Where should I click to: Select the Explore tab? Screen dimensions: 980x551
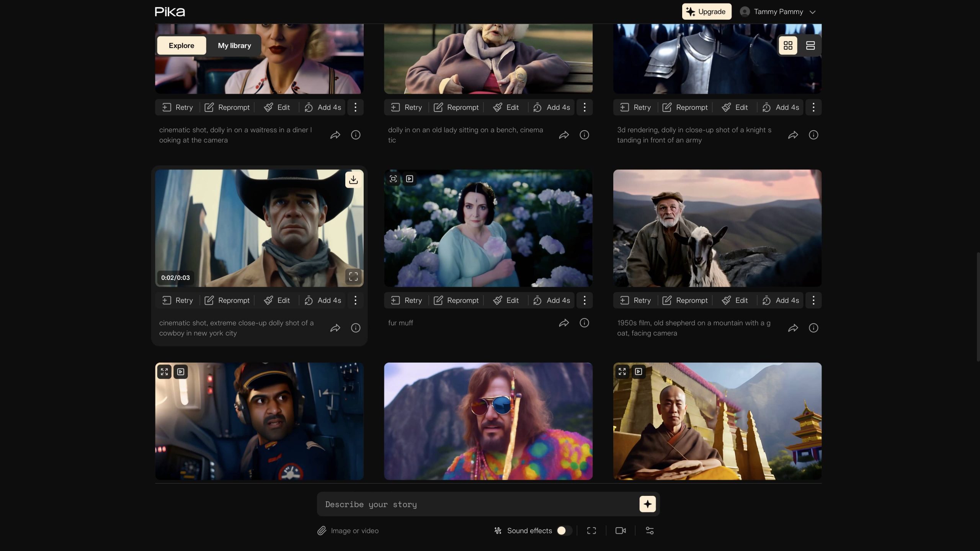pyautogui.click(x=181, y=46)
